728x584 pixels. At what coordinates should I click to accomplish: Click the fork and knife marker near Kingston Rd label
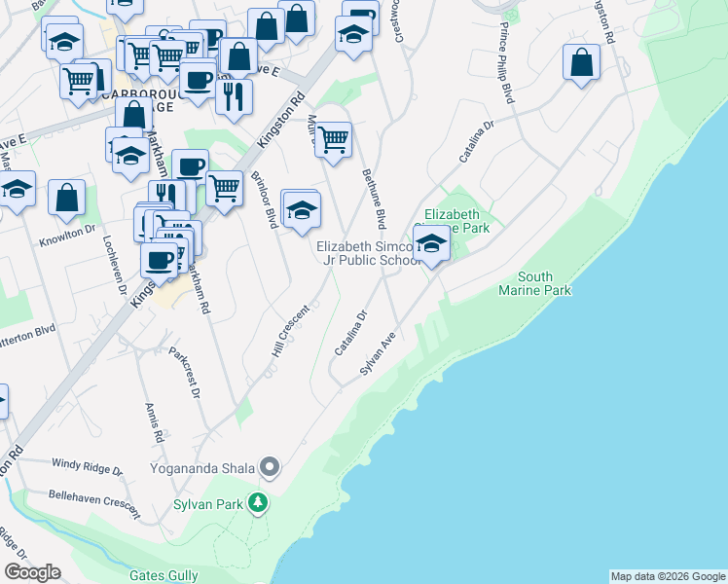click(x=234, y=98)
